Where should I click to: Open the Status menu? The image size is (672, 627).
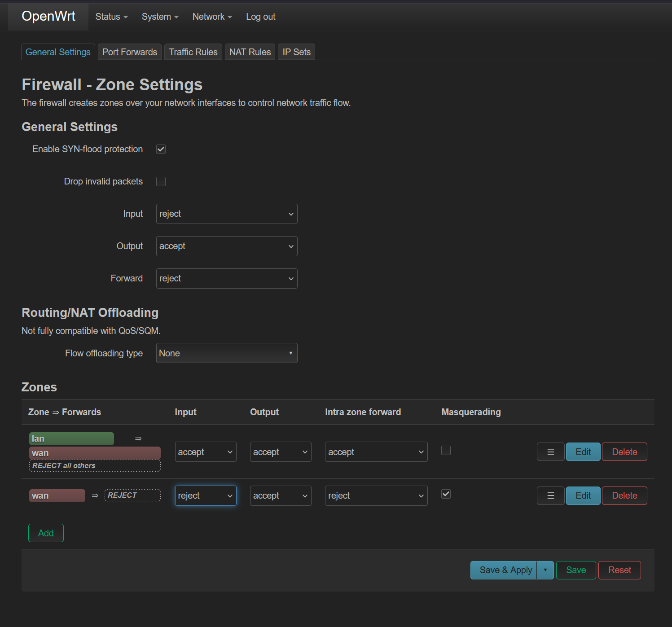112,17
